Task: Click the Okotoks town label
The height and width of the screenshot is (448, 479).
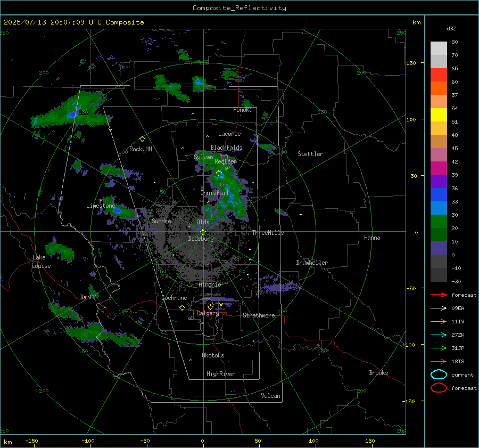Action: point(213,355)
